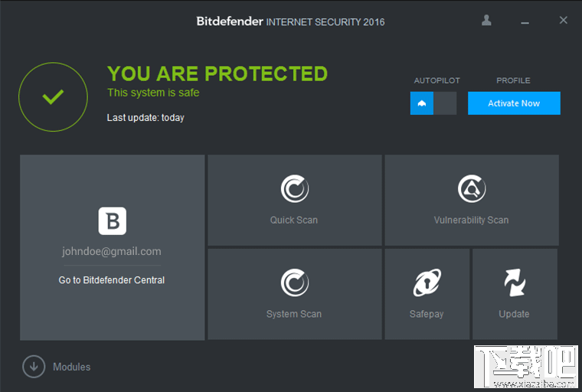The image size is (582, 392).
Task: Click the PROFILE label
Action: click(x=513, y=80)
